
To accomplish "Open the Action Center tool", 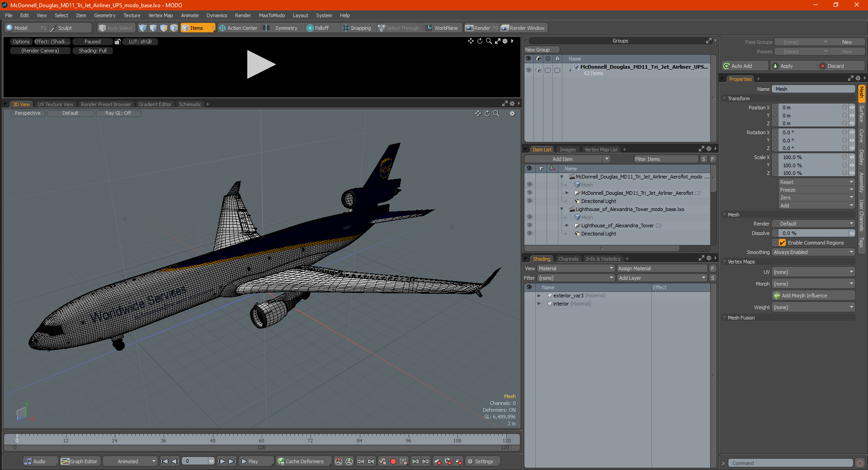I will [238, 28].
